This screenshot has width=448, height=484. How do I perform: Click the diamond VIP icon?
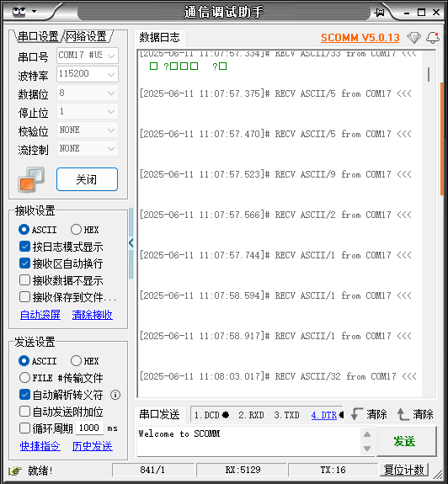pyautogui.click(x=413, y=38)
